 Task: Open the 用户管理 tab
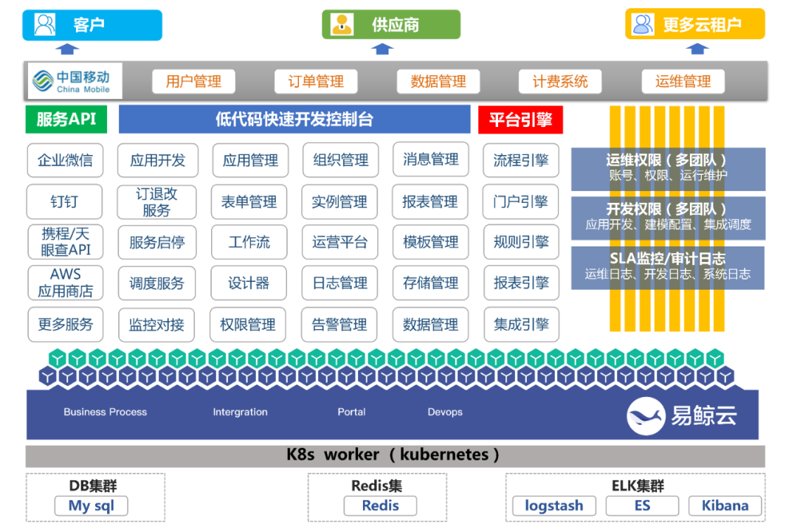(x=193, y=81)
